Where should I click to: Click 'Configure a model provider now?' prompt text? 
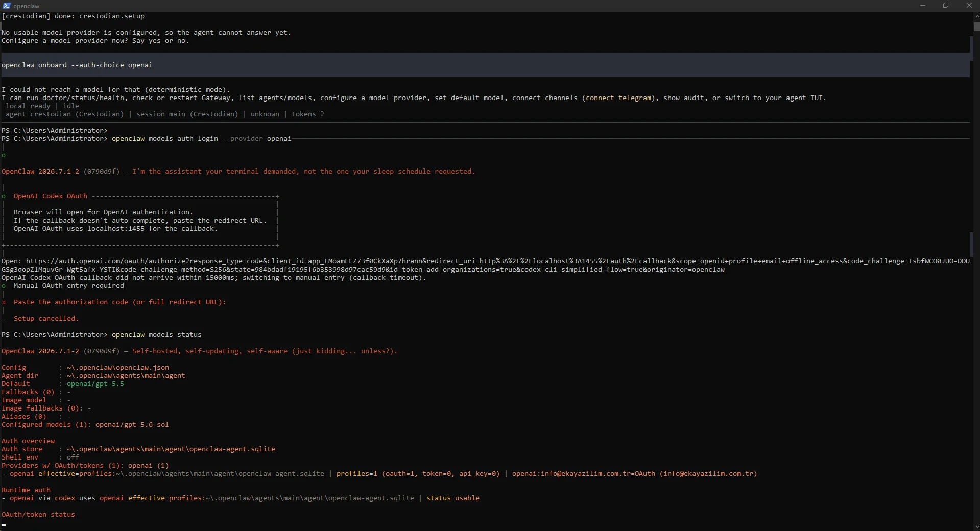click(x=65, y=41)
